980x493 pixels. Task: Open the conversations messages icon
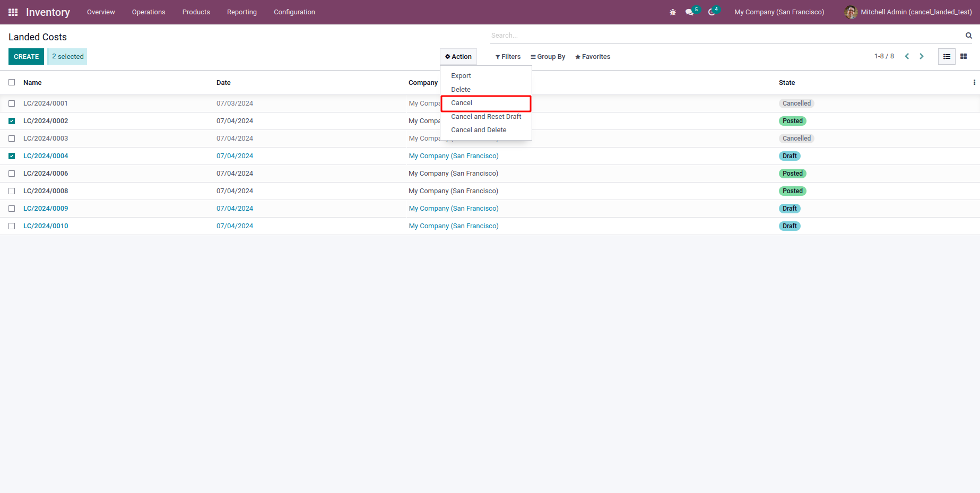tap(689, 12)
